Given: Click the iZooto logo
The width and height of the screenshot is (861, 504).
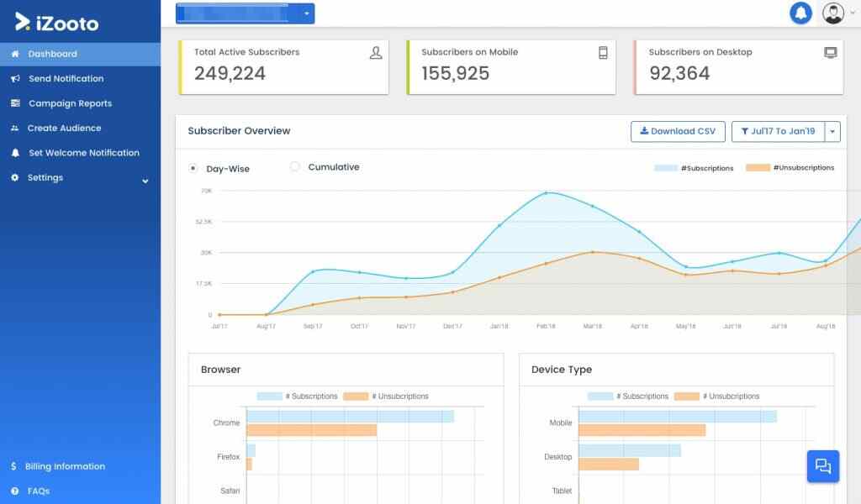Looking at the screenshot, I should (57, 22).
